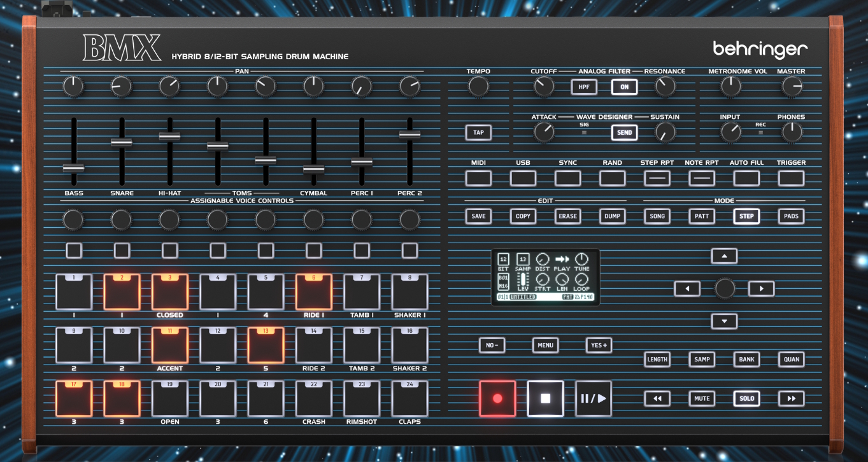Enable the Wave Designer SEND button
The image size is (868, 462).
[624, 132]
